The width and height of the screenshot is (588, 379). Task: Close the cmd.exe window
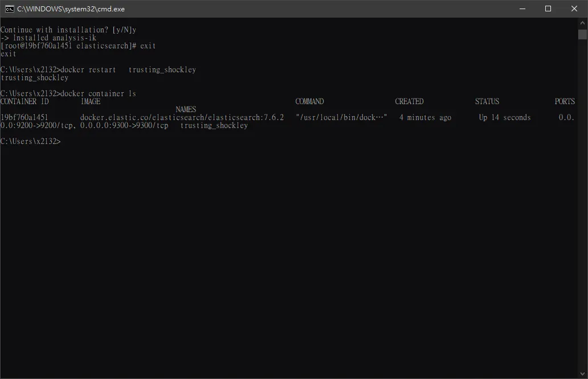574,9
